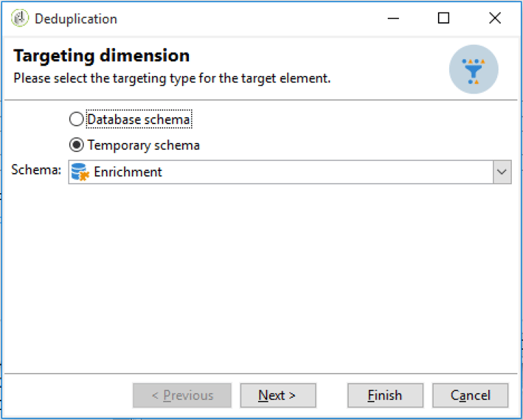Click the Deduplication app icon in title bar
This screenshot has width=523, height=420.
pos(20,18)
